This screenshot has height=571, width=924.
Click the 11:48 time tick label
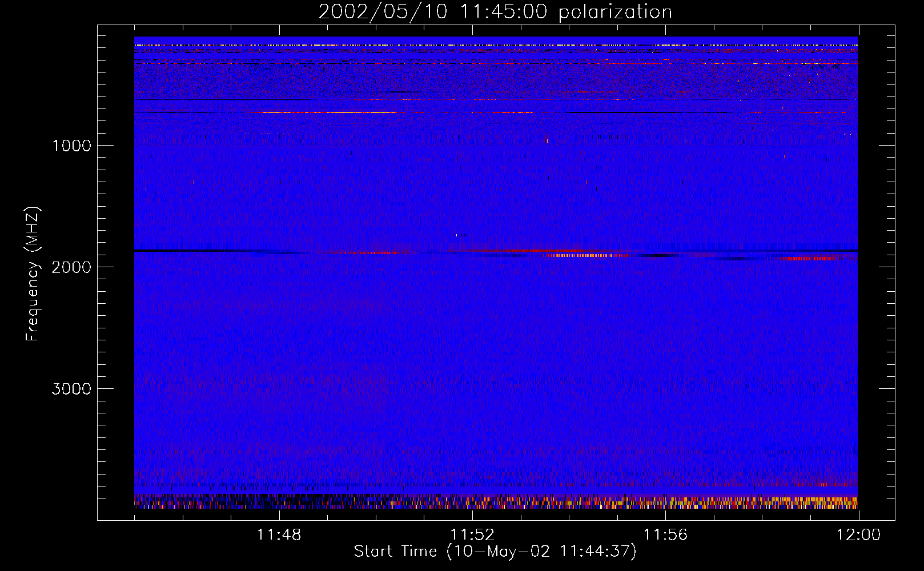(x=279, y=535)
